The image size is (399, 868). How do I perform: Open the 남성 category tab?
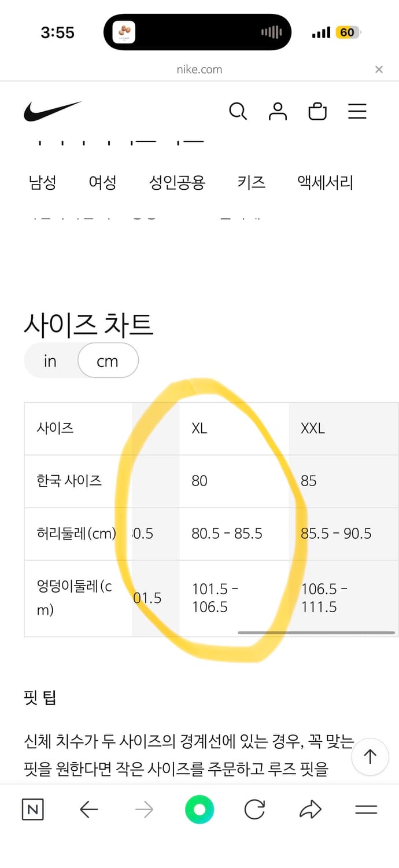[x=43, y=183]
